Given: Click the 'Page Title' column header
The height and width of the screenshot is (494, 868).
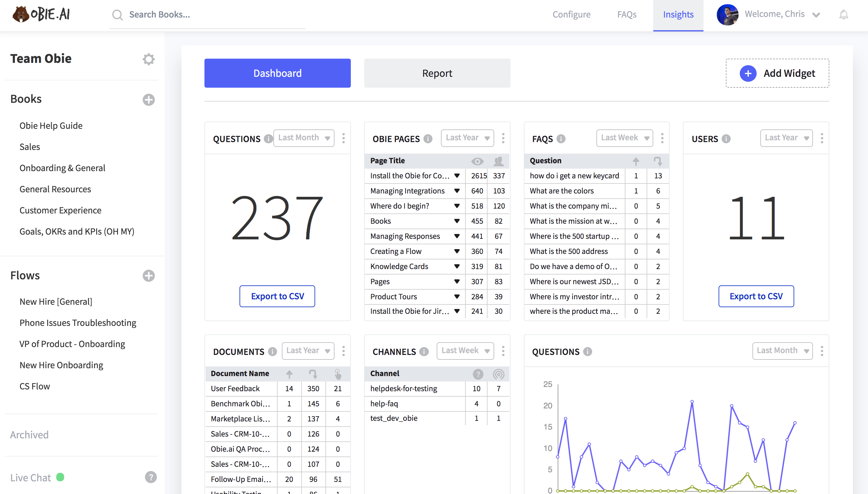Looking at the screenshot, I should coord(387,161).
